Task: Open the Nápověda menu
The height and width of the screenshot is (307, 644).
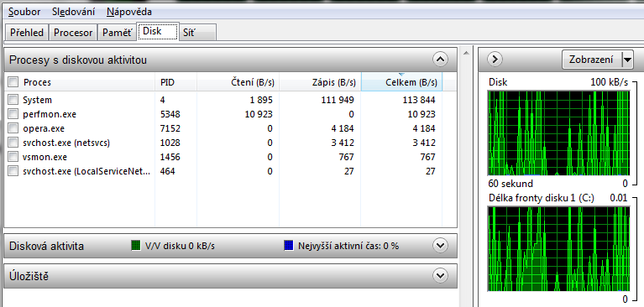Action: click(129, 12)
